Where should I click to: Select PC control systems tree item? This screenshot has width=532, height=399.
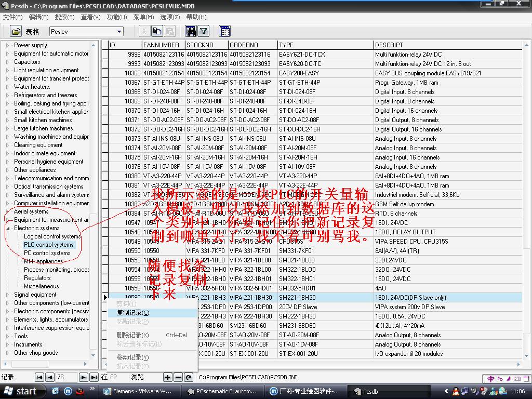click(47, 253)
